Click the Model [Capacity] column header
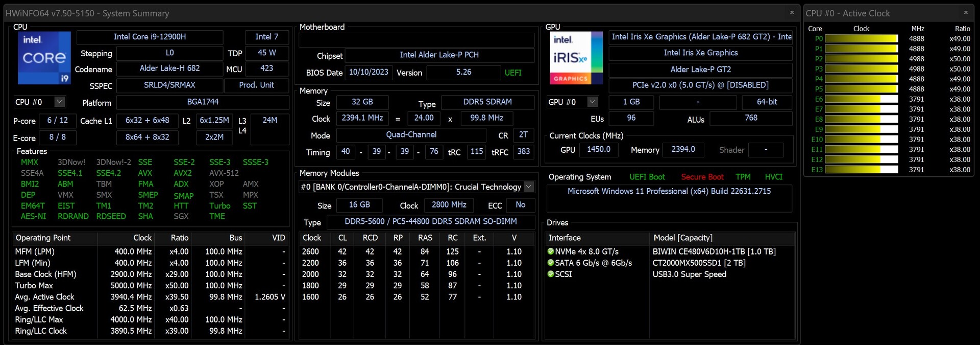 coord(722,238)
